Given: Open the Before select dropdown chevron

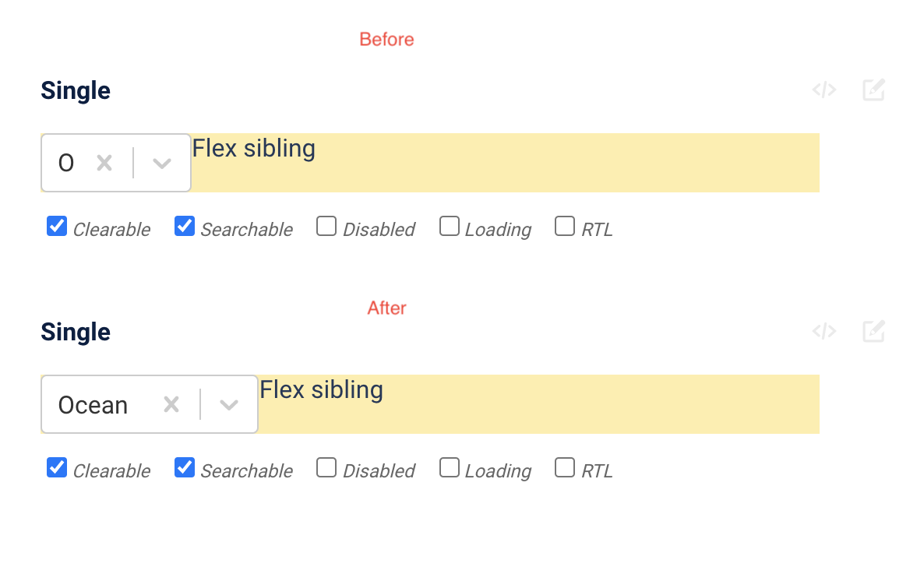Looking at the screenshot, I should [x=162, y=163].
